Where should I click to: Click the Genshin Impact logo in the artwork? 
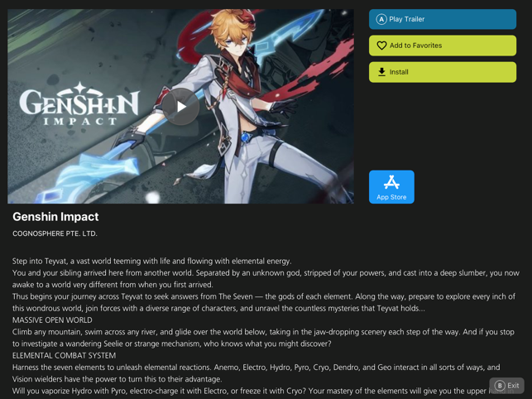pos(79,103)
